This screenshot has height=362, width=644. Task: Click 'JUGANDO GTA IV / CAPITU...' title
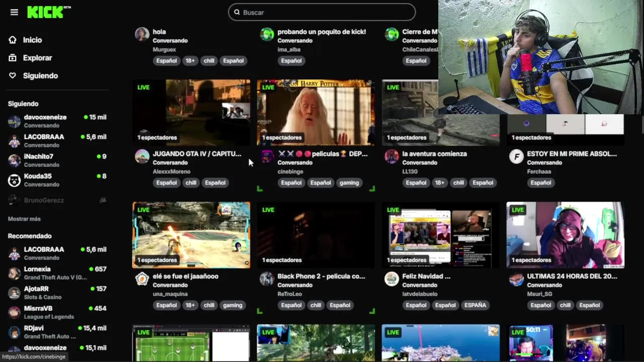[197, 154]
